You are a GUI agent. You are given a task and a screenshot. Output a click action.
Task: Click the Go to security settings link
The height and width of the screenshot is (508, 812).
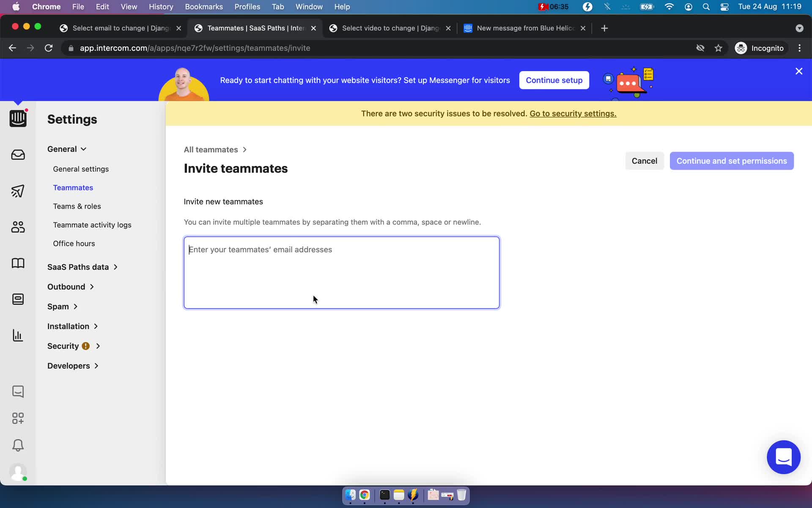pos(573,113)
